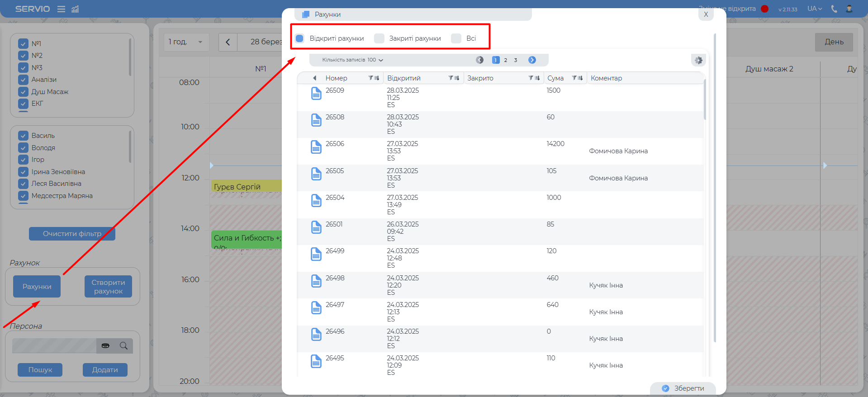
Task: Open the 1 год. time interval dropdown
Action: point(186,42)
